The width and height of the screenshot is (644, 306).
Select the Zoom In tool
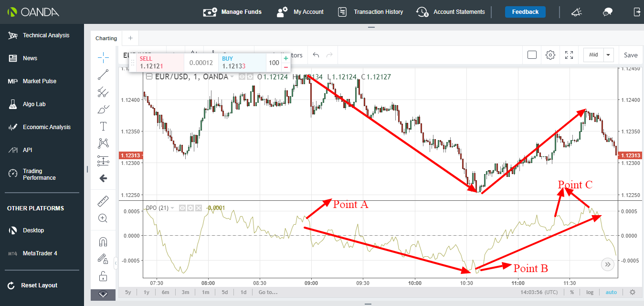tap(103, 218)
